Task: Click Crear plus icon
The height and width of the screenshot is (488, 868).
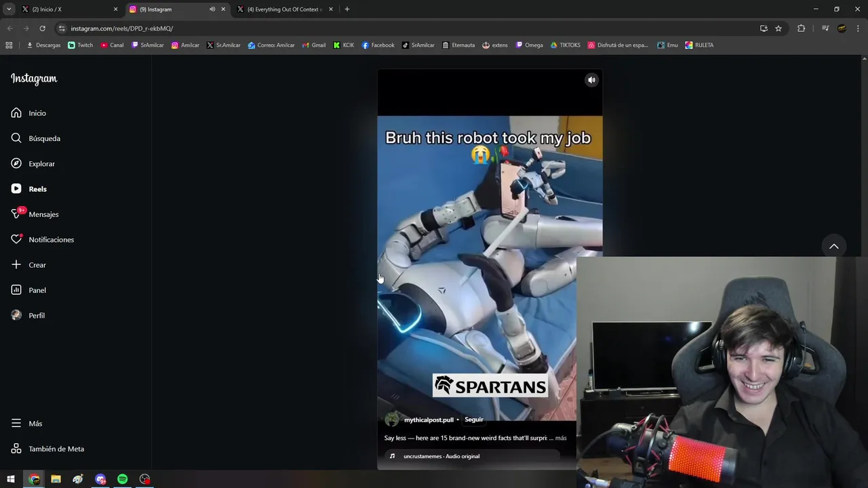Action: click(28, 265)
